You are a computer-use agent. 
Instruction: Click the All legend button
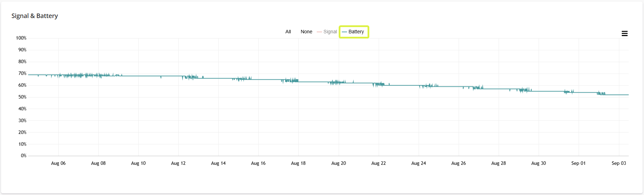tap(288, 32)
